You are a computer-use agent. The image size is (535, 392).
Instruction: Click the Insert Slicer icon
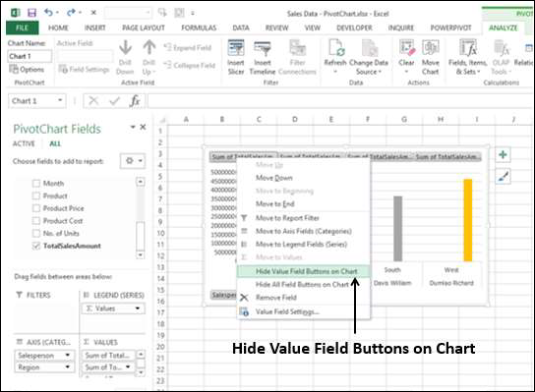(x=236, y=49)
